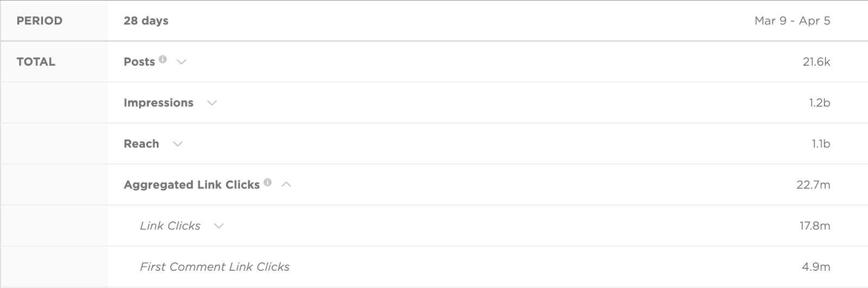Open the Mar 9 - Apr 5 date range
The width and height of the screenshot is (868, 288).
[792, 21]
